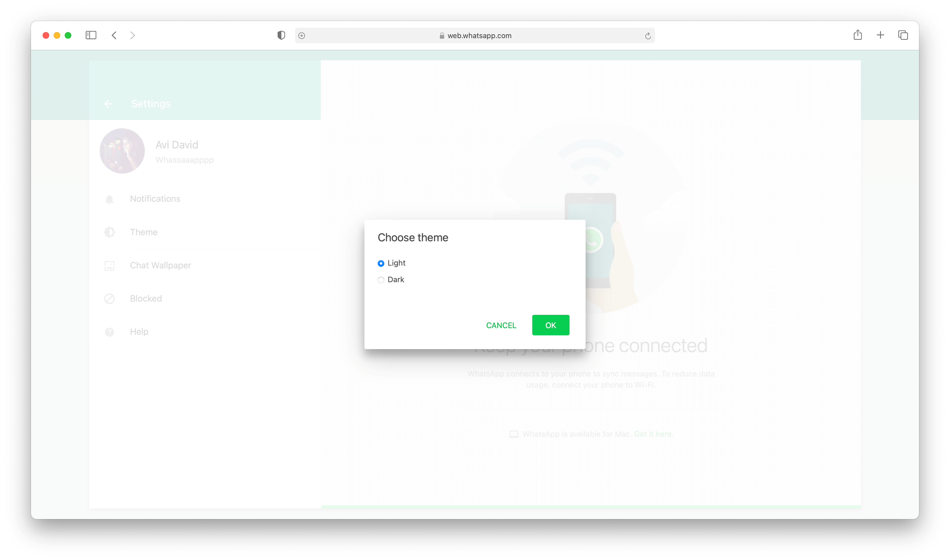Click the Settings back arrow
Viewport: 950px width, 560px height.
click(108, 104)
